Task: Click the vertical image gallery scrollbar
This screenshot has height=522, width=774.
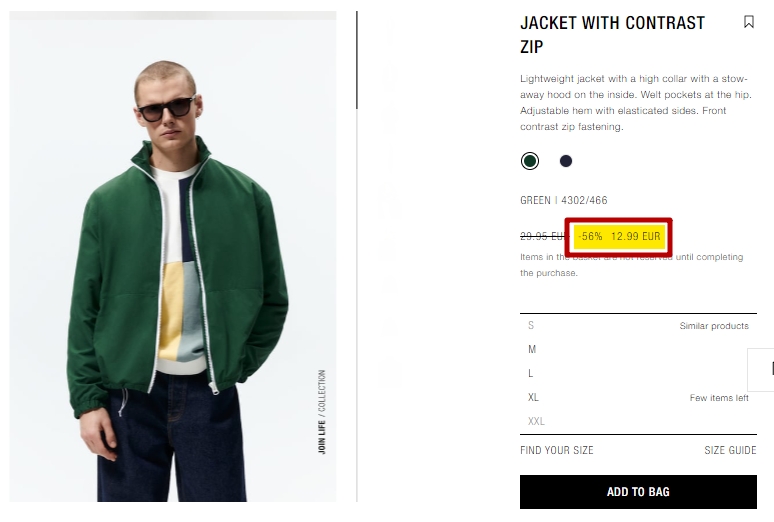Action: (x=357, y=59)
